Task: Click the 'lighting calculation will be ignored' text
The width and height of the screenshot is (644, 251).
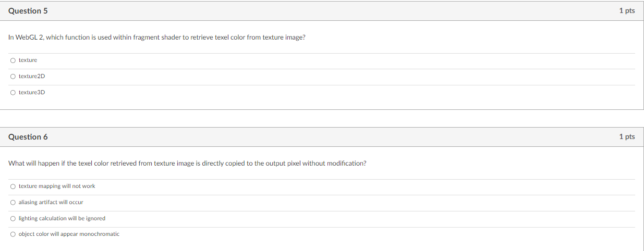Action: click(x=62, y=219)
